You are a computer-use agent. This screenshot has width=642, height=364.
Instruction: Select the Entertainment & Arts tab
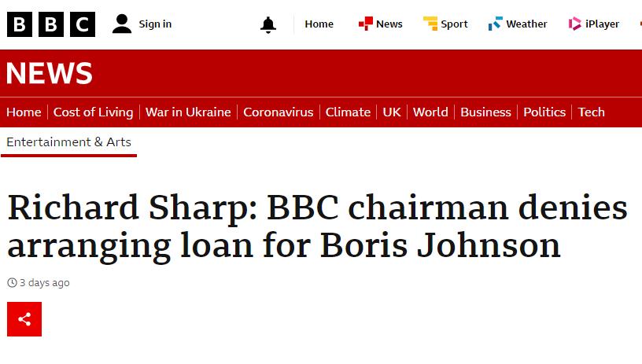click(x=68, y=142)
